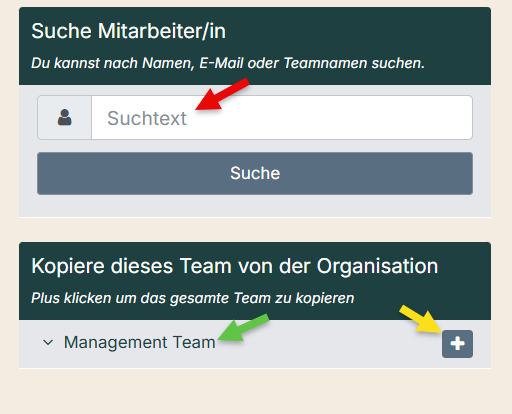This screenshot has height=414, width=512.
Task: Click the dark header of the copy team panel
Action: (x=255, y=281)
